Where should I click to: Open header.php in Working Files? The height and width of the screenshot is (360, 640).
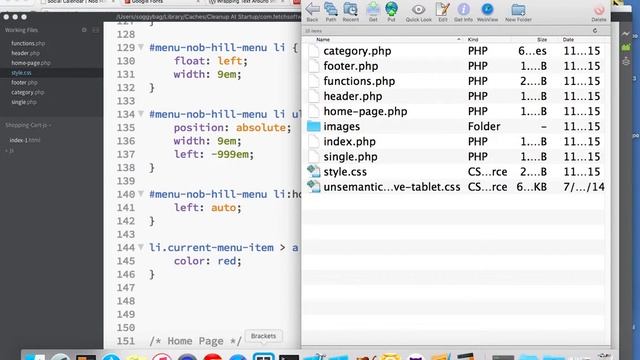click(x=25, y=53)
